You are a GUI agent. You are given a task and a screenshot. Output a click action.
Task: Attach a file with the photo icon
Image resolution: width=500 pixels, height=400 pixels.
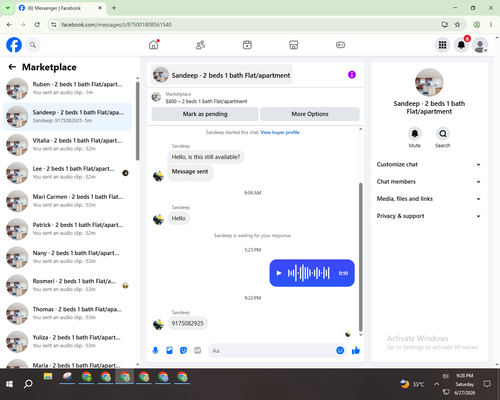169,350
